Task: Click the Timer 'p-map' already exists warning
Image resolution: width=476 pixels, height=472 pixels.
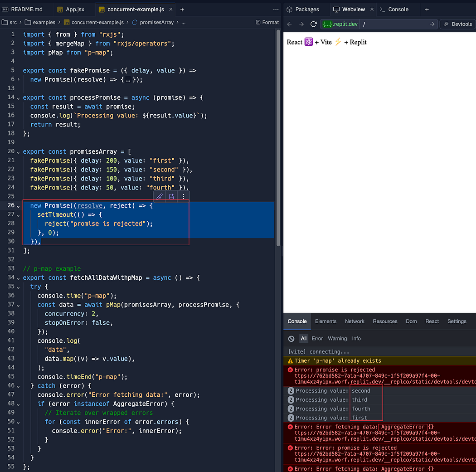Action: [380, 360]
